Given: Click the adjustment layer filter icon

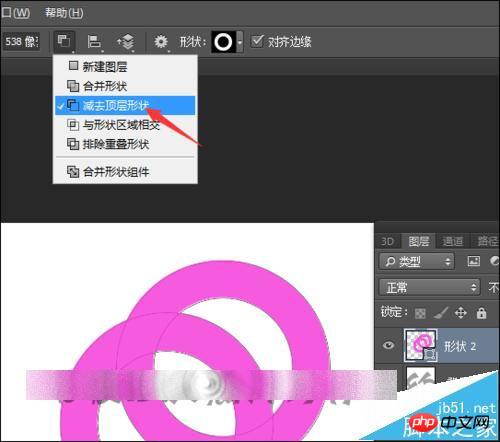Looking at the screenshot, I should coord(495,261).
